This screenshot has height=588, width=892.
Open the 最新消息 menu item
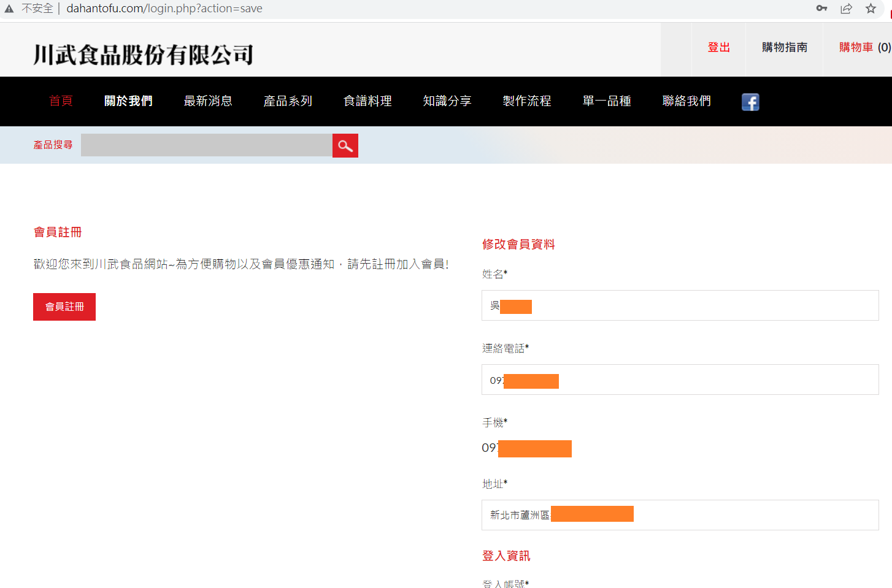click(208, 101)
